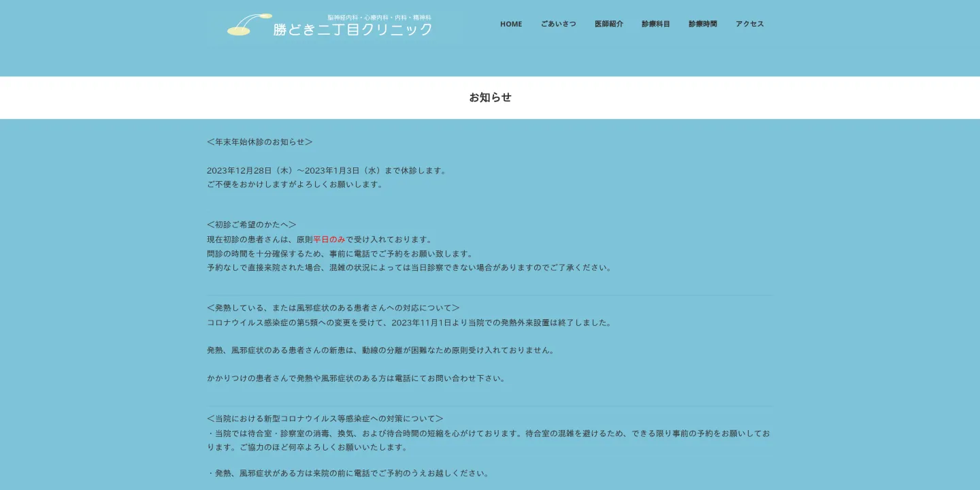View the 診療科目 section
This screenshot has width=980, height=490.
pos(655,24)
